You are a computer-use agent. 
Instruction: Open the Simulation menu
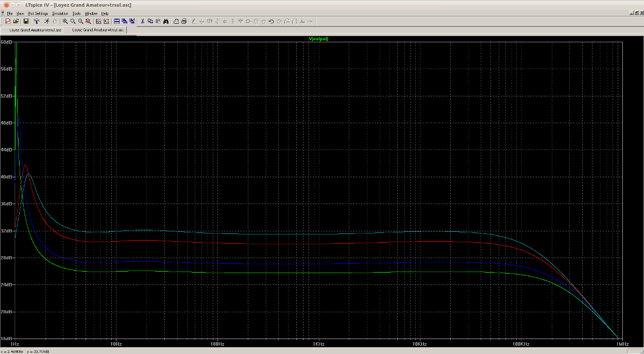[x=60, y=13]
